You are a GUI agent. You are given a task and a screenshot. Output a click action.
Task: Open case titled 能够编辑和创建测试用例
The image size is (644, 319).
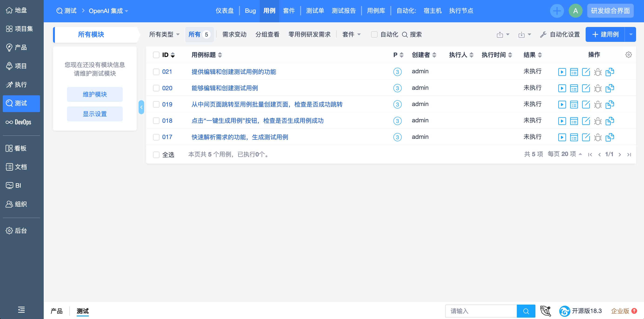pyautogui.click(x=225, y=88)
